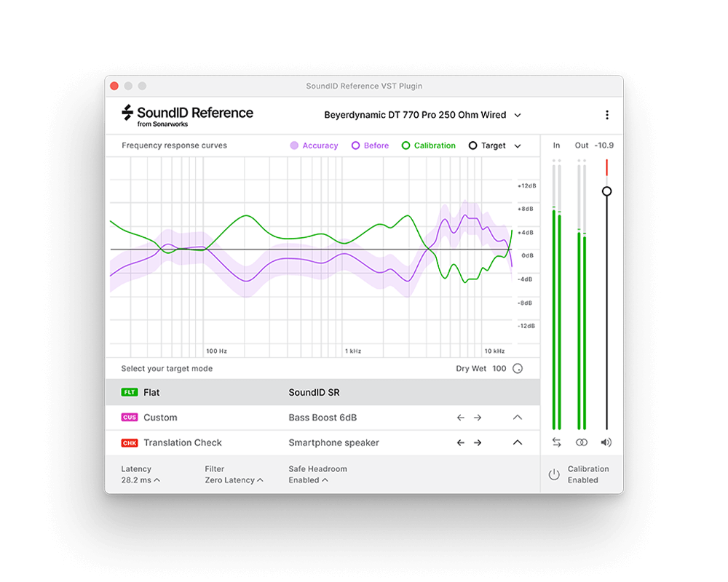Go to previous Translation Check preset
This screenshot has width=728, height=582.
coord(461,443)
